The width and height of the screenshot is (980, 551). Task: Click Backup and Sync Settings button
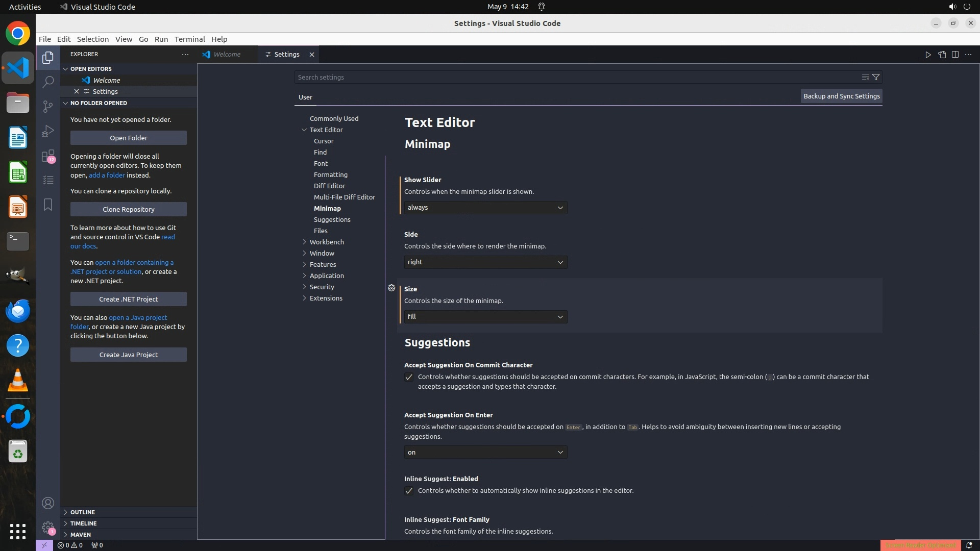click(841, 96)
